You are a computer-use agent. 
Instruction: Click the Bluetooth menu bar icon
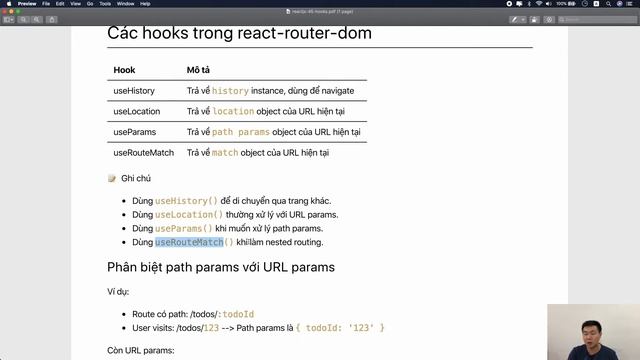click(x=529, y=4)
